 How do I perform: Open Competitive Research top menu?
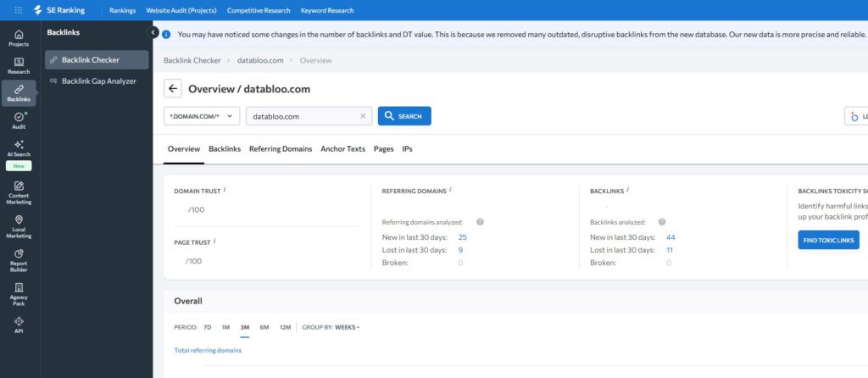click(259, 10)
